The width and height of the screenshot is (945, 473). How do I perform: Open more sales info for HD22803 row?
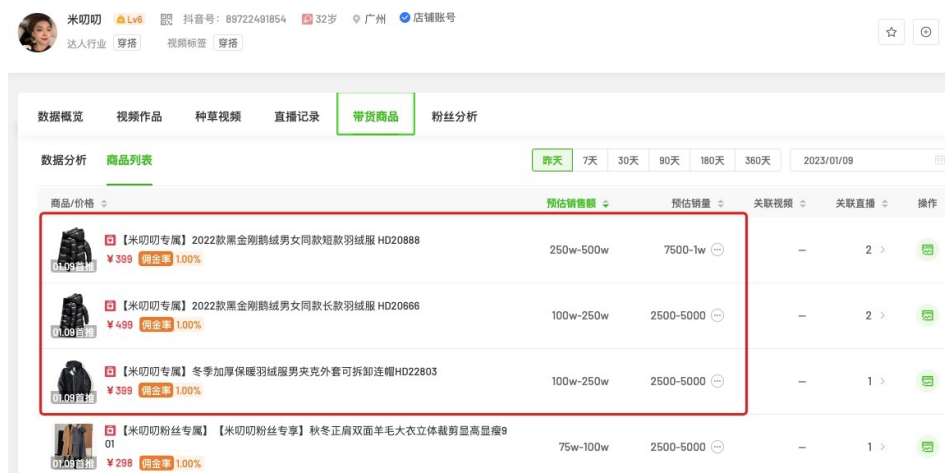coord(717,381)
